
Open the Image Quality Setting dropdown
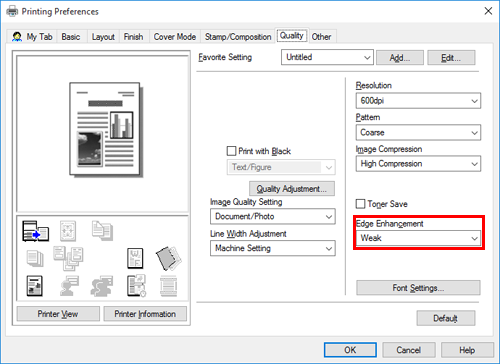pos(273,217)
